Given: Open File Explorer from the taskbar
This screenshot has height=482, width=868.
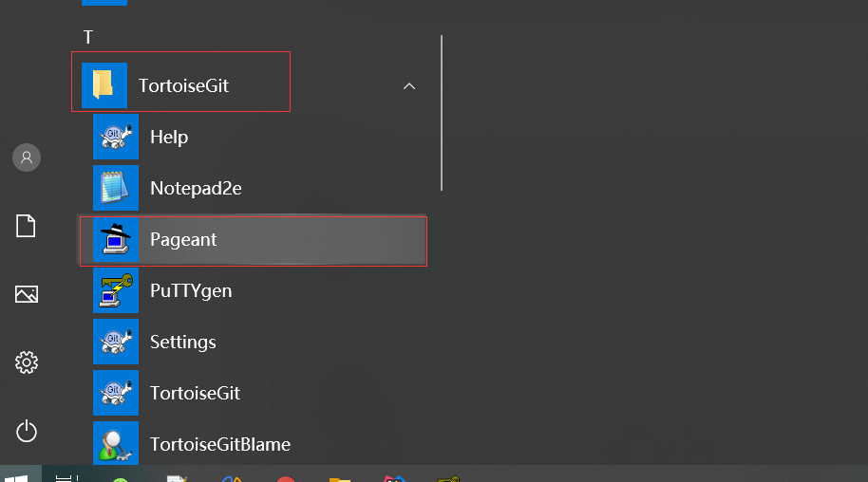Looking at the screenshot, I should tap(339, 477).
